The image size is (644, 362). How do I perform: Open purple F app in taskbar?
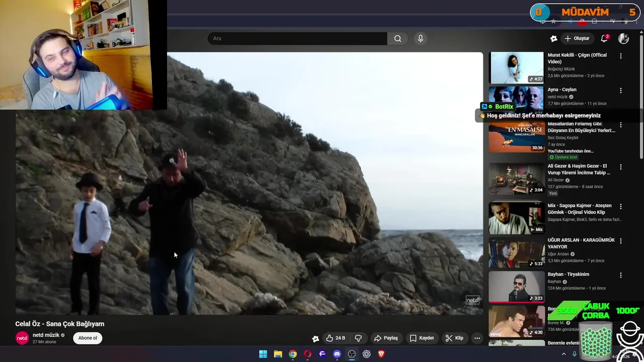[323, 354]
